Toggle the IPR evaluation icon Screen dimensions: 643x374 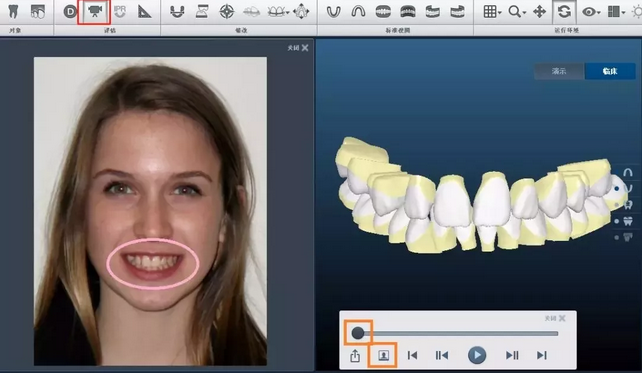point(120,11)
